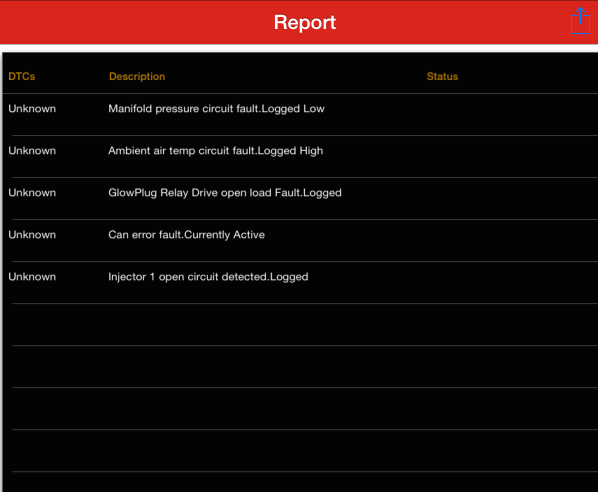Click Unknown code beside GlowPlug Relay fault
Image resolution: width=598 pixels, height=492 pixels.
pos(32,193)
